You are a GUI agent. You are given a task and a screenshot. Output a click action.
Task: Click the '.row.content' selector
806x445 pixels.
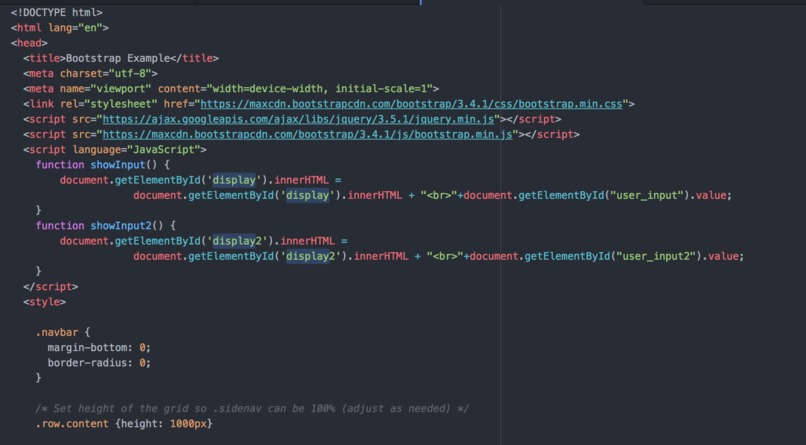point(72,424)
